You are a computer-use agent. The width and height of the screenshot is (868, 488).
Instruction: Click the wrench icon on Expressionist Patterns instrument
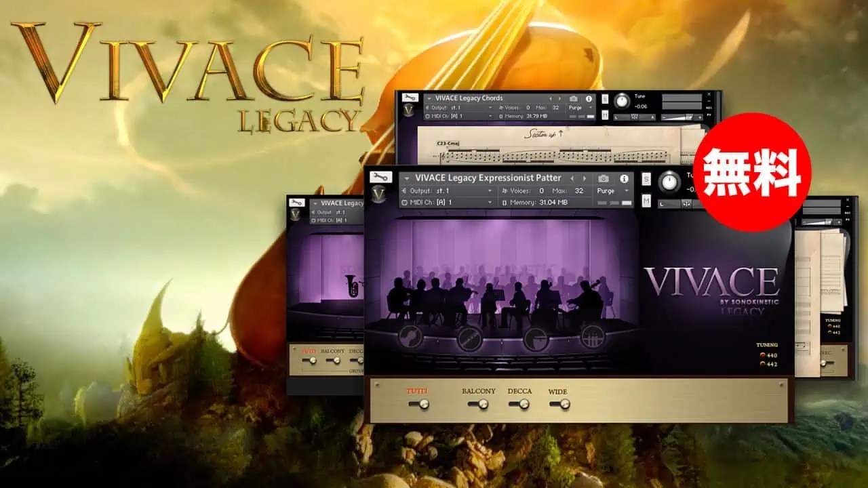[x=380, y=178]
